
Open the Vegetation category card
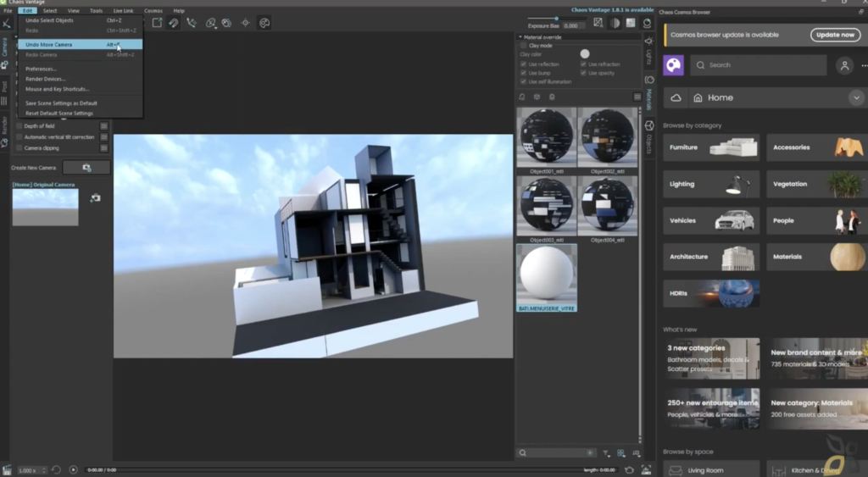coord(817,184)
